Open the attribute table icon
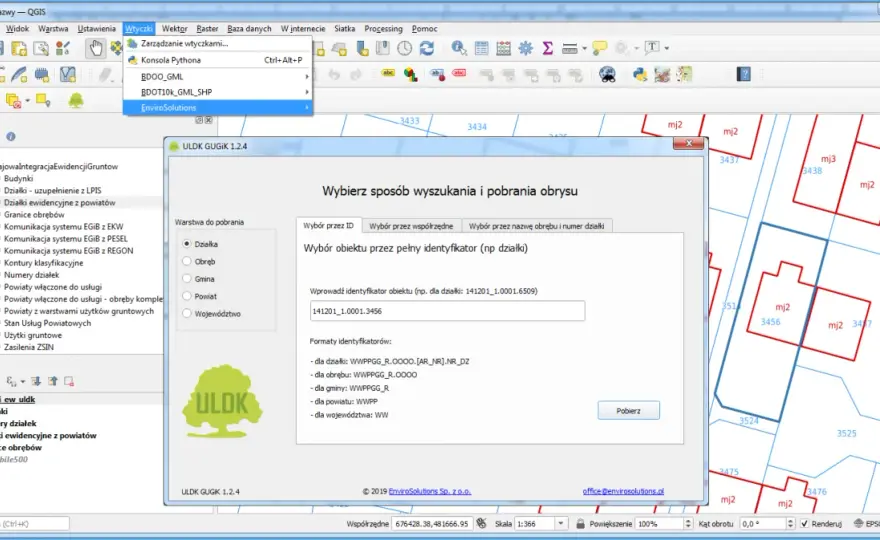The height and width of the screenshot is (540, 880). tap(481, 48)
